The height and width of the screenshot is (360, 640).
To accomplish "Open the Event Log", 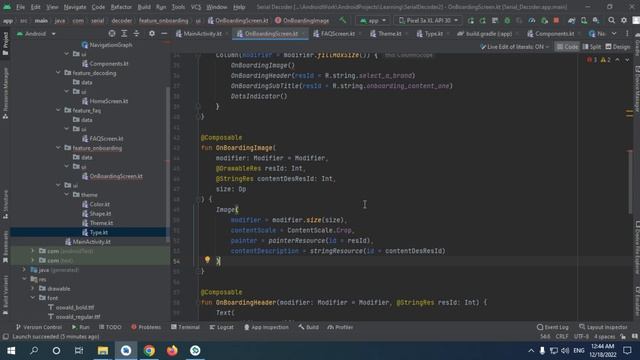I will click(x=553, y=327).
